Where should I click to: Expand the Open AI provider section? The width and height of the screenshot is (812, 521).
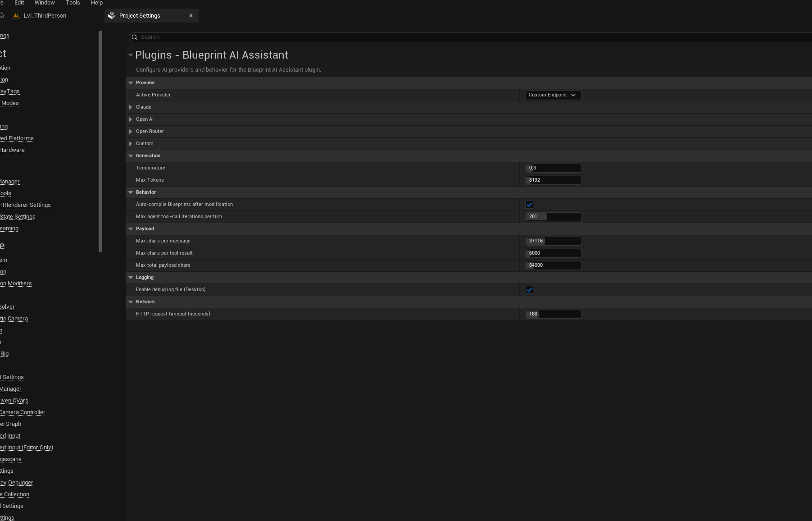131,119
